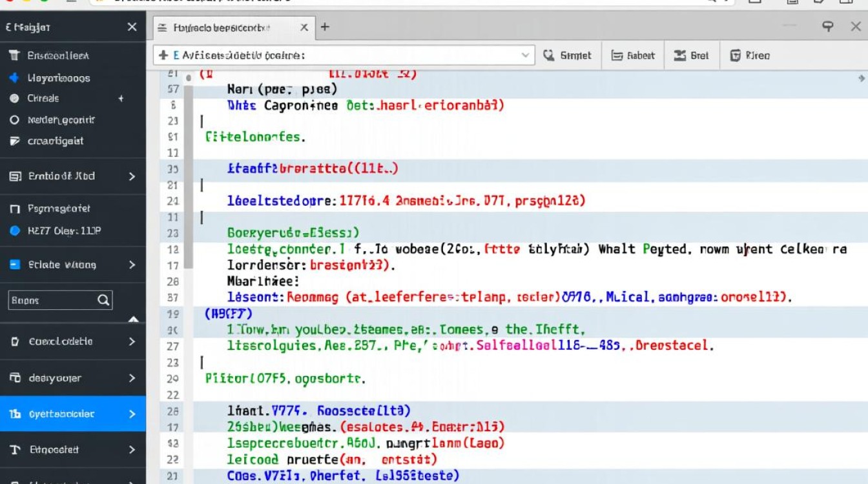Toggle the square checkbox beside Fsgmagcotet

(15, 209)
